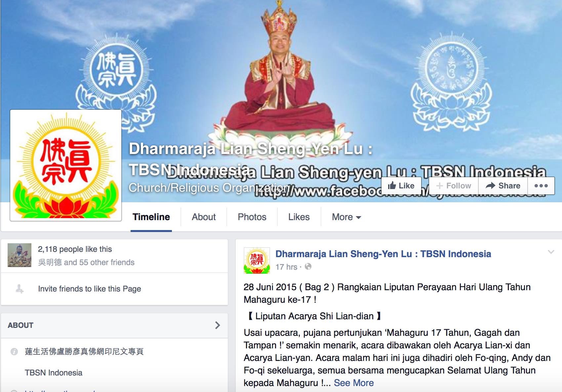Click the Invite friends add-person icon
The height and width of the screenshot is (392, 562).
point(20,289)
